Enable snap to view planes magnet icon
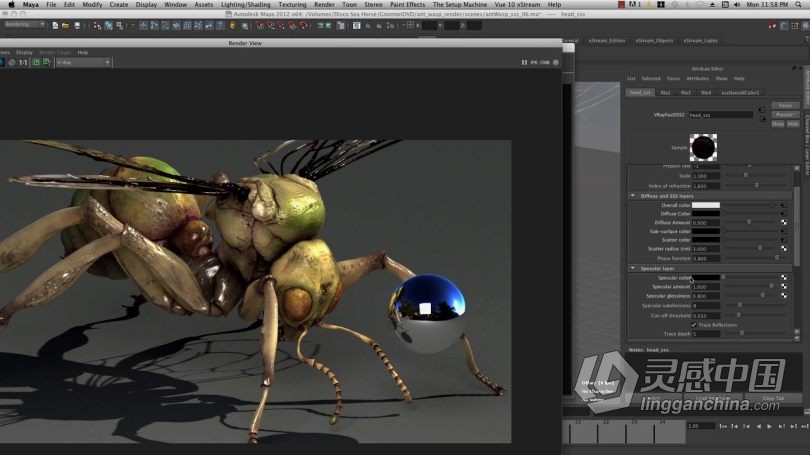The image size is (810, 455). click(x=292, y=25)
